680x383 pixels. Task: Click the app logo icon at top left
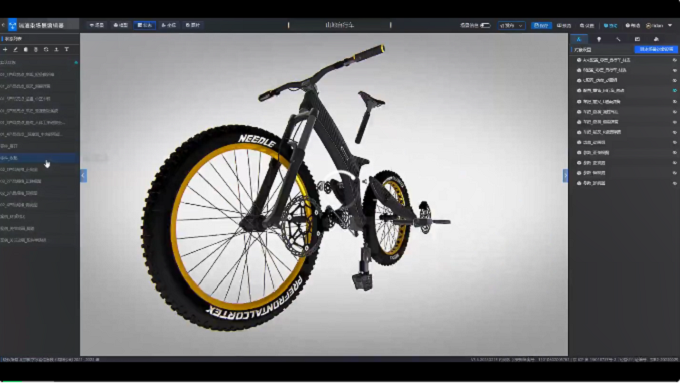tap(13, 25)
